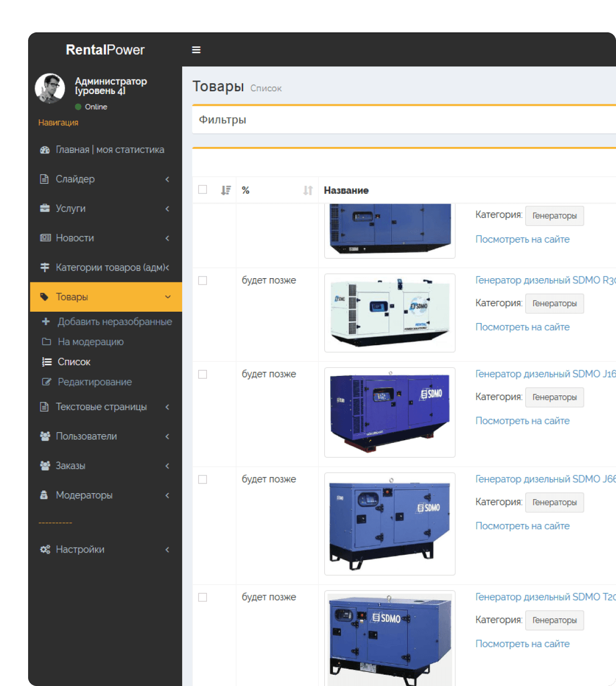The image size is (616, 686).
Task: Click the edit icon beside Редактирование
Action: pyautogui.click(x=46, y=382)
